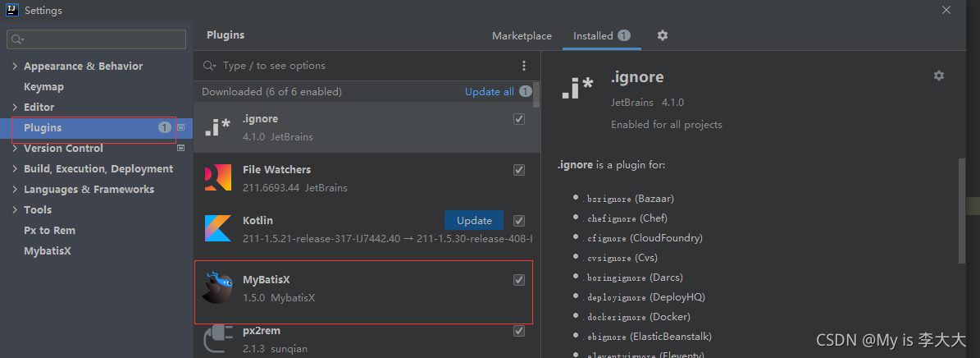Disable the .ignore plugin checkbox
This screenshot has height=358, width=980.
pos(519,119)
